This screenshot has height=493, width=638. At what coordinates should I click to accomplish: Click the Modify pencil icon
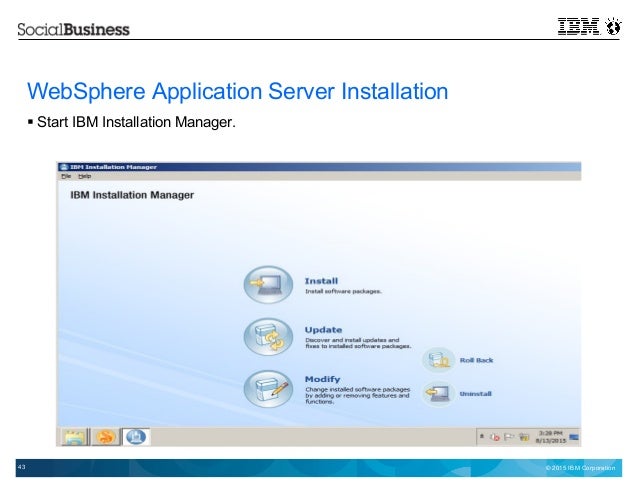(268, 389)
